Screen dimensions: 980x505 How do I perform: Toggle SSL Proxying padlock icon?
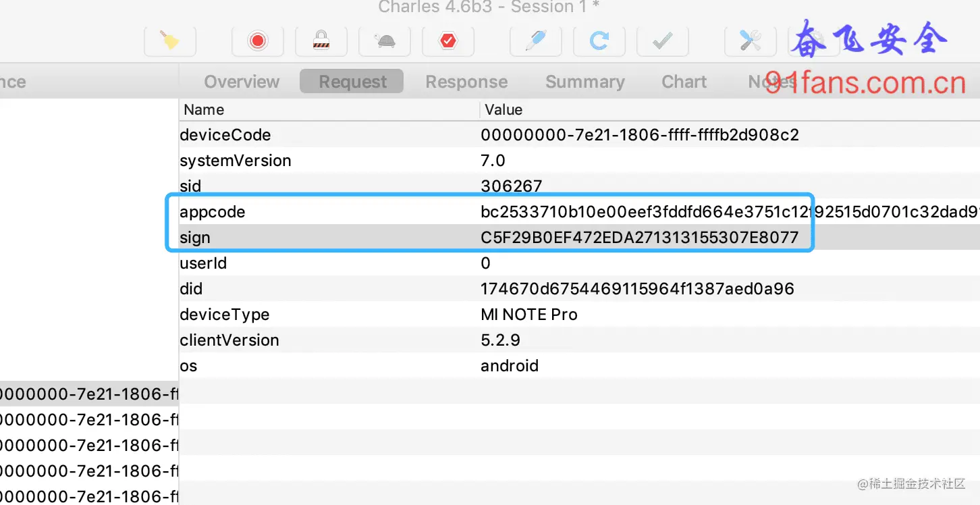321,42
